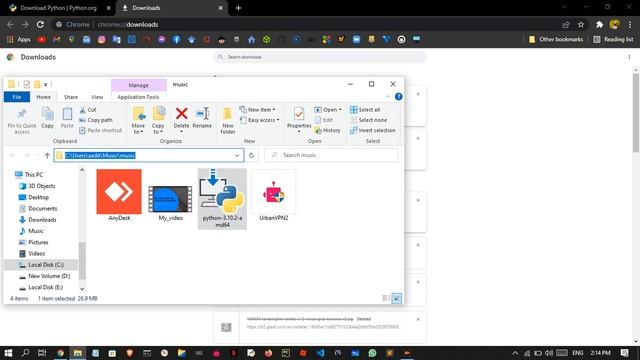Open Windows taskbar search
640x360 pixels.
pyautogui.click(x=25, y=353)
